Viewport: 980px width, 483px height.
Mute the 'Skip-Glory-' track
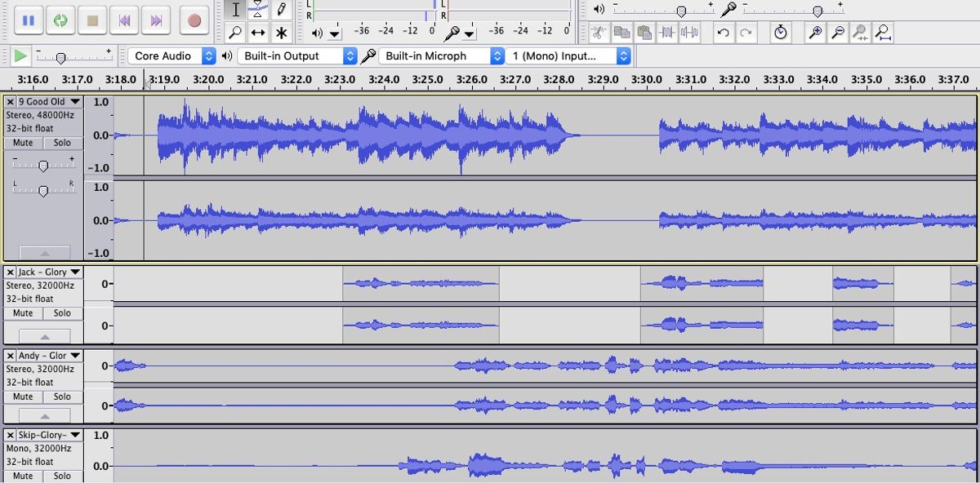(23, 476)
